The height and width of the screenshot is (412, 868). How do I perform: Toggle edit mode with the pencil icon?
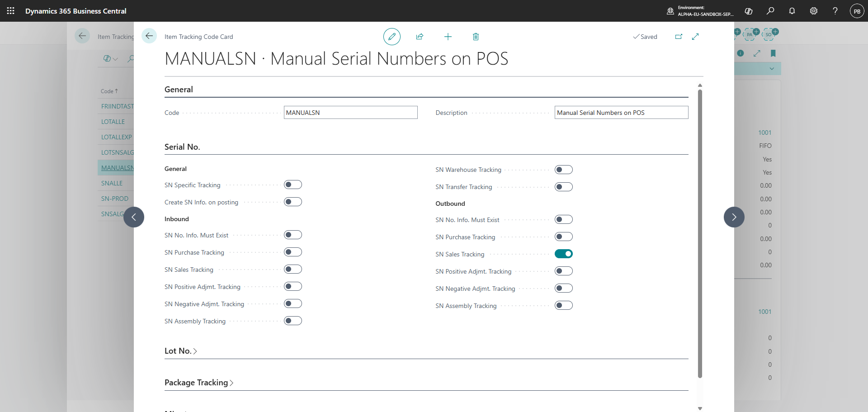(x=392, y=37)
